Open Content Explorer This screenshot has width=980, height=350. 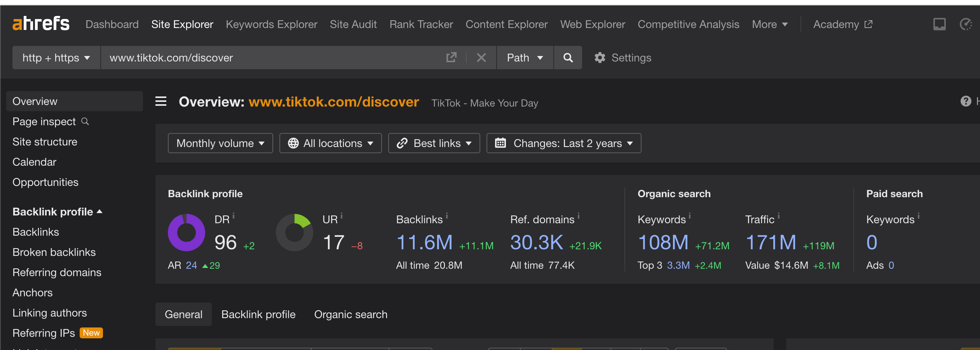(507, 24)
